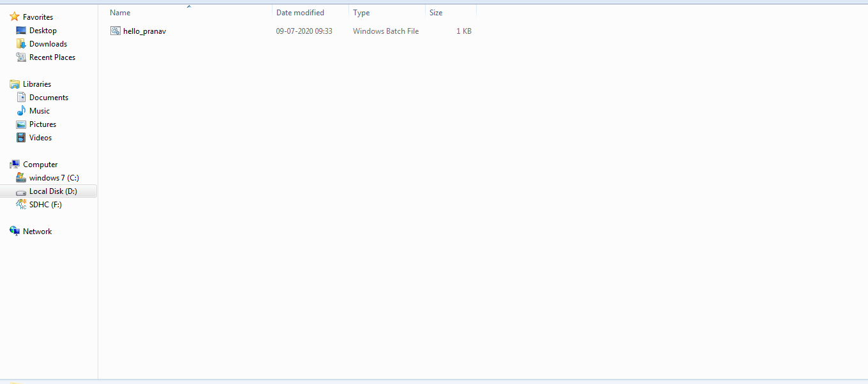
Task: Click the Date modified column header
Action: (x=301, y=11)
